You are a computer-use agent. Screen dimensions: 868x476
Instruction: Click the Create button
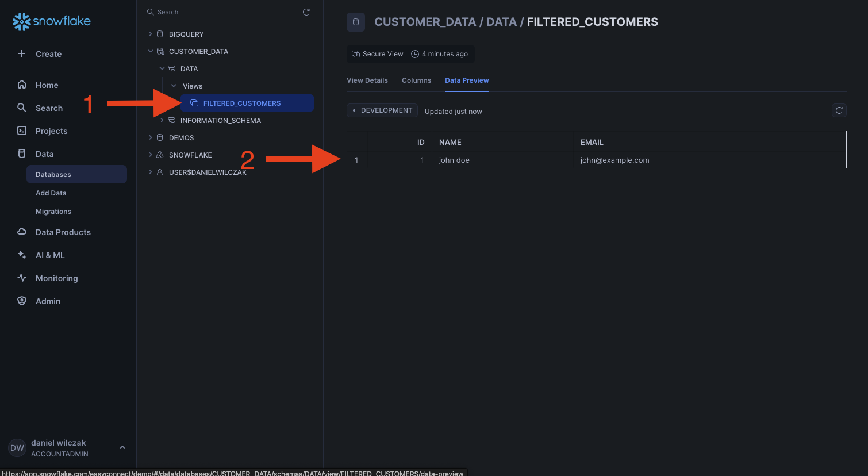tap(39, 54)
